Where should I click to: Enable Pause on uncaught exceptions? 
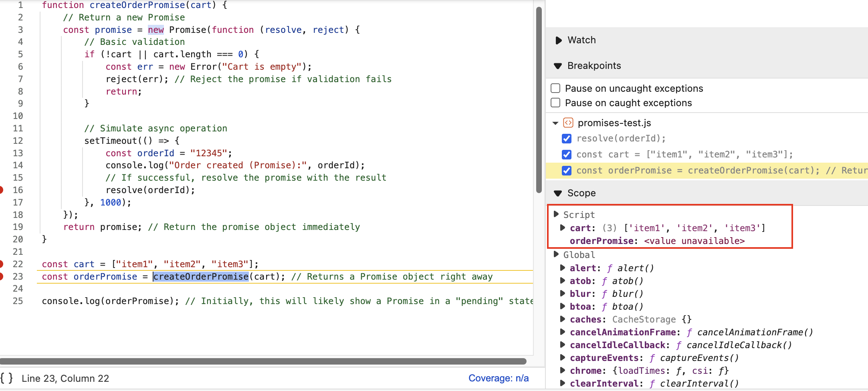pyautogui.click(x=555, y=88)
